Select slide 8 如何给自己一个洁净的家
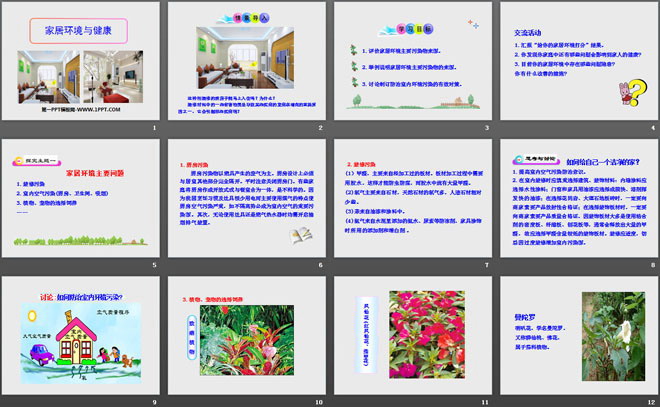 tap(579, 198)
